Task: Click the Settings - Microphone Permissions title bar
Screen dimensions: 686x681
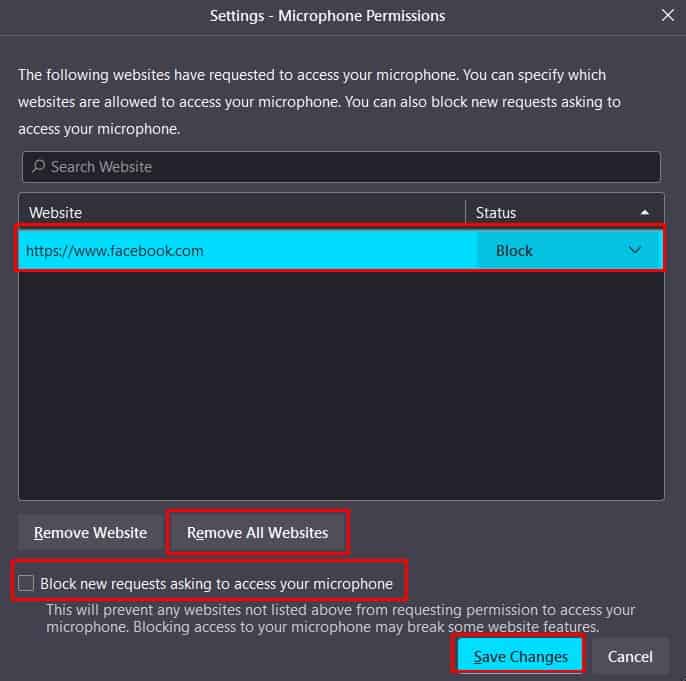Action: click(328, 15)
